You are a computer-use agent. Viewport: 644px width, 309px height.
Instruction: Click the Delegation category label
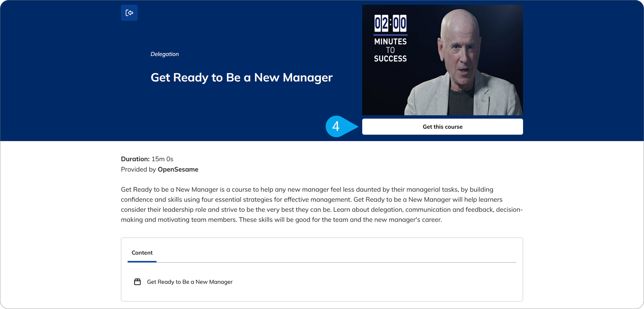(164, 54)
